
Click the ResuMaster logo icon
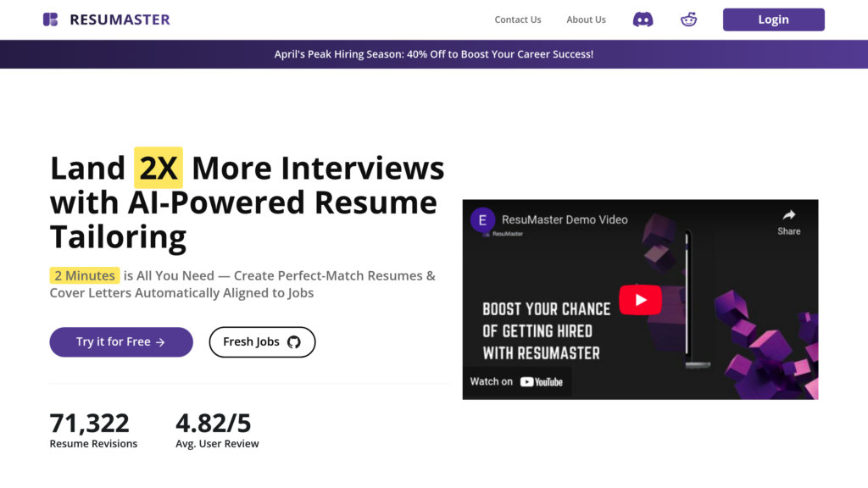(x=51, y=19)
